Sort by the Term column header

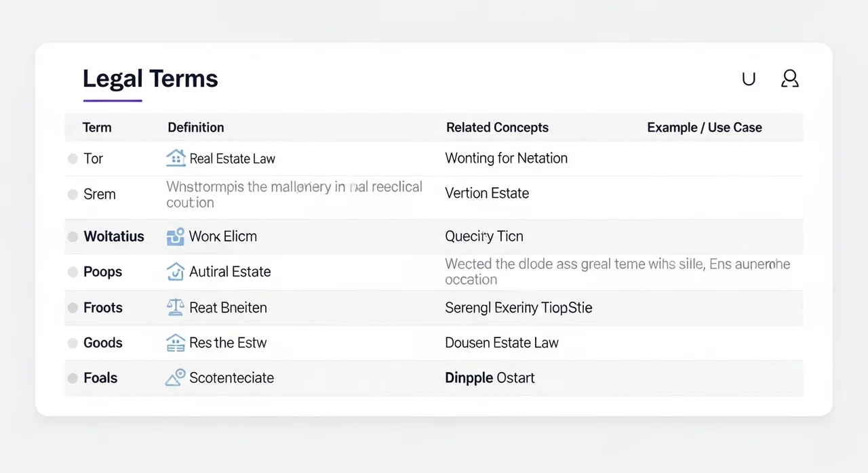coord(97,127)
